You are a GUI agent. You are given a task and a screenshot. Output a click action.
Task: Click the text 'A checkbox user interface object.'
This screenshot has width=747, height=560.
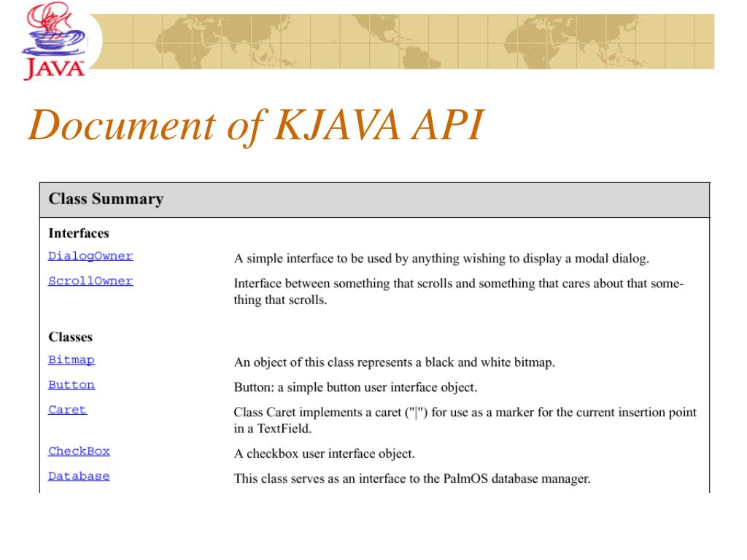(325, 454)
